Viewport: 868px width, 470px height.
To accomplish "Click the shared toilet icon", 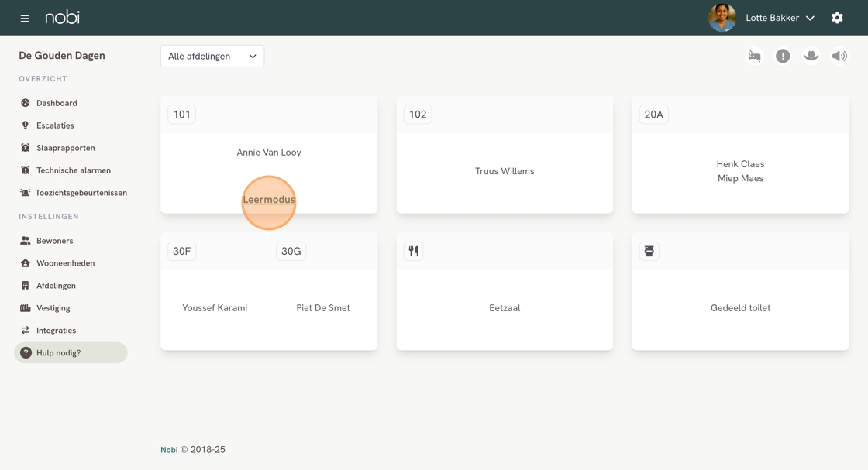I will coord(649,251).
